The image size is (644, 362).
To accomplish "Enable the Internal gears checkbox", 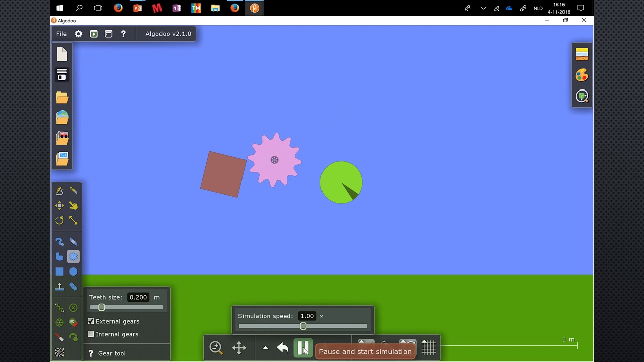I will pos(91,334).
